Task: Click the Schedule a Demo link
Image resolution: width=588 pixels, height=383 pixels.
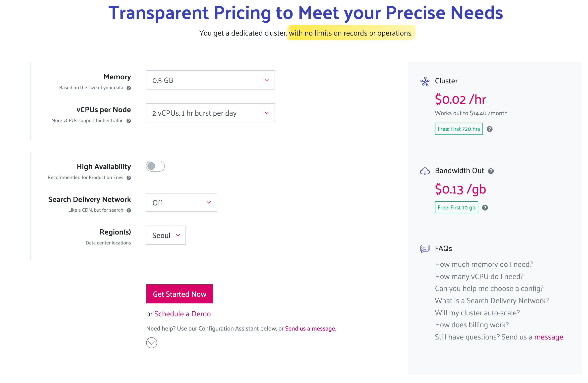Action: pos(182,314)
